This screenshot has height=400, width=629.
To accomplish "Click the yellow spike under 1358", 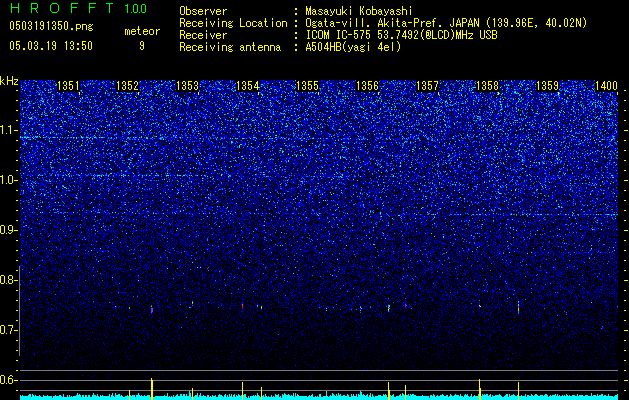I will click(479, 389).
